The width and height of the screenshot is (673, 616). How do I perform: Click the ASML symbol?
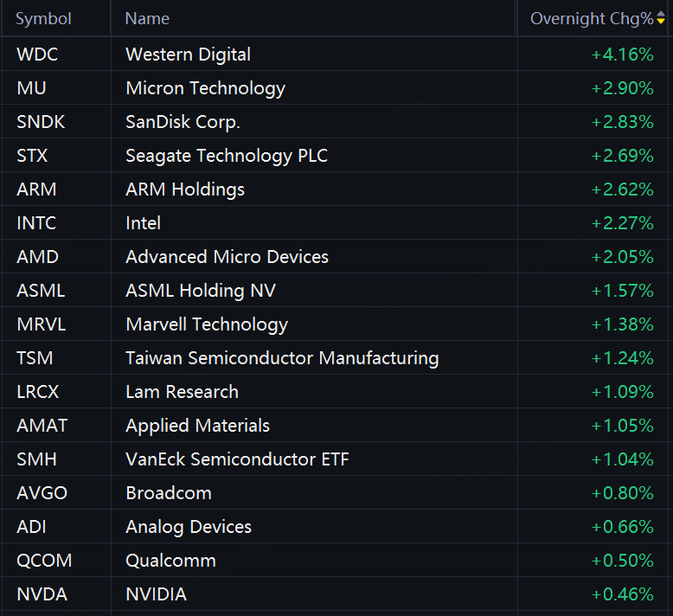point(40,291)
